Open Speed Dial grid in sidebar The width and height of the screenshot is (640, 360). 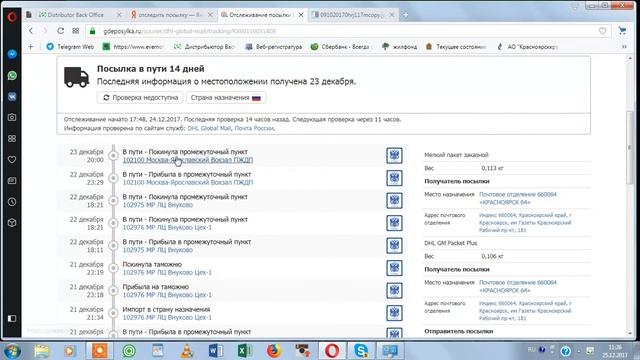pos(12,139)
